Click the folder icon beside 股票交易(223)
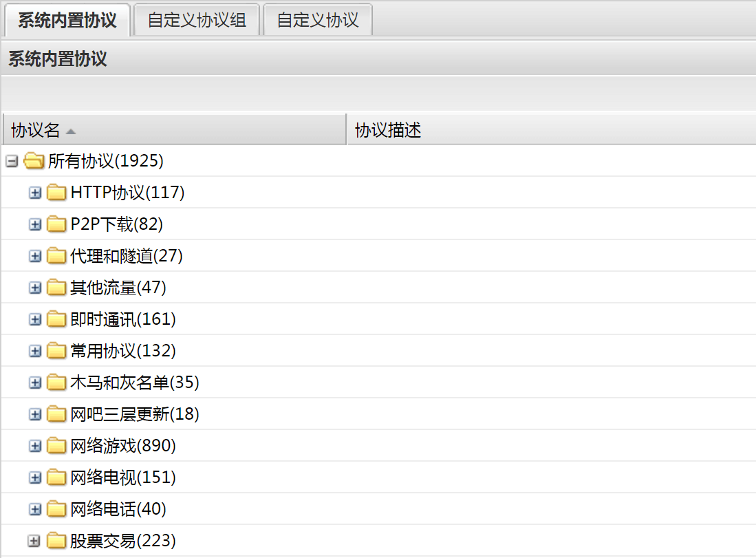Image resolution: width=756 pixels, height=558 pixels. (56, 541)
